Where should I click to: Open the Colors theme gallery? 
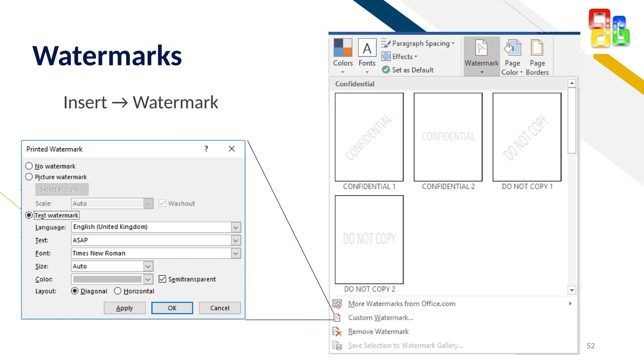point(343,56)
